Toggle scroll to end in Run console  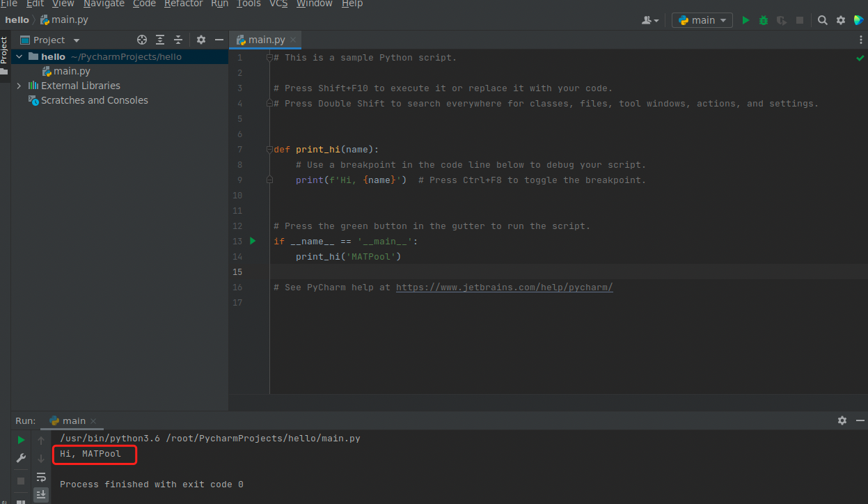[41, 494]
